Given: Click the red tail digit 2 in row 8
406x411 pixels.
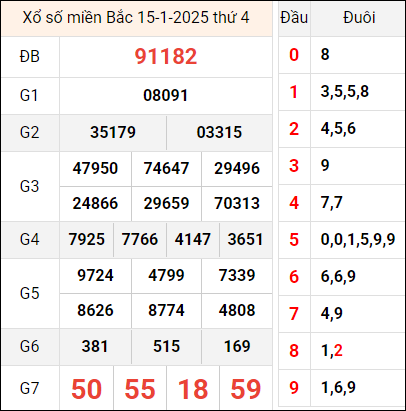Looking at the screenshot, I should 338,350.
